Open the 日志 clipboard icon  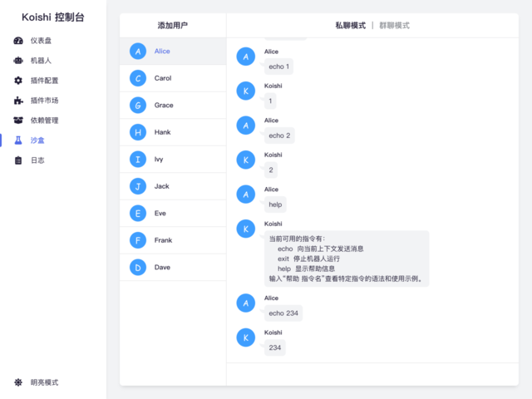[x=19, y=160]
